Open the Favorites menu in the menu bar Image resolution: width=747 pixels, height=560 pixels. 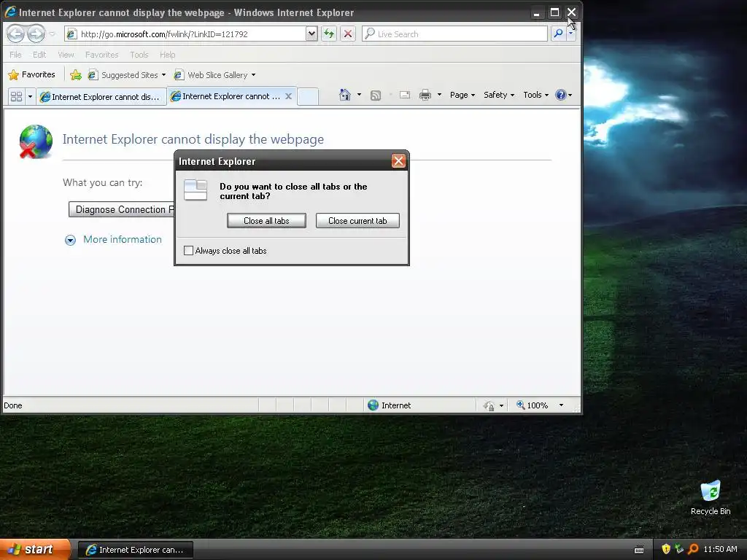pos(101,55)
